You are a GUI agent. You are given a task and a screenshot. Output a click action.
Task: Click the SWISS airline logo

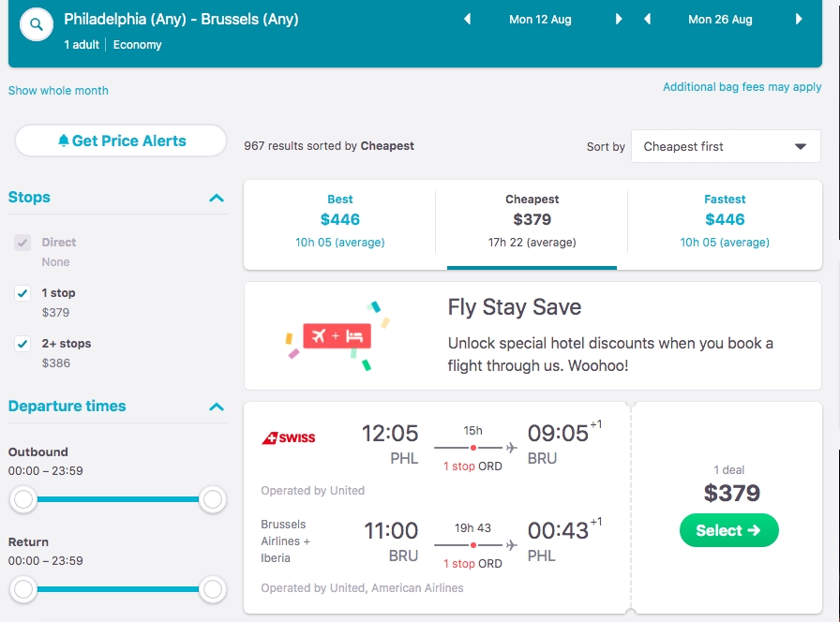pyautogui.click(x=288, y=437)
